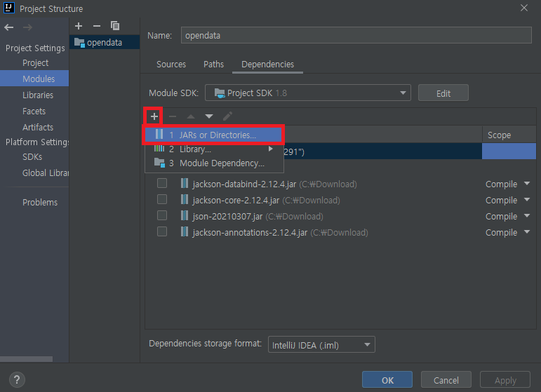
Task: Click the jackson-annotations jar file icon
Action: tap(185, 231)
